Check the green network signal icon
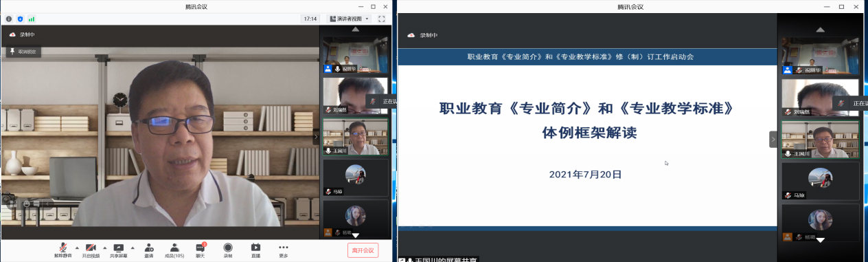Image resolution: width=868 pixels, height=262 pixels. pos(31,19)
